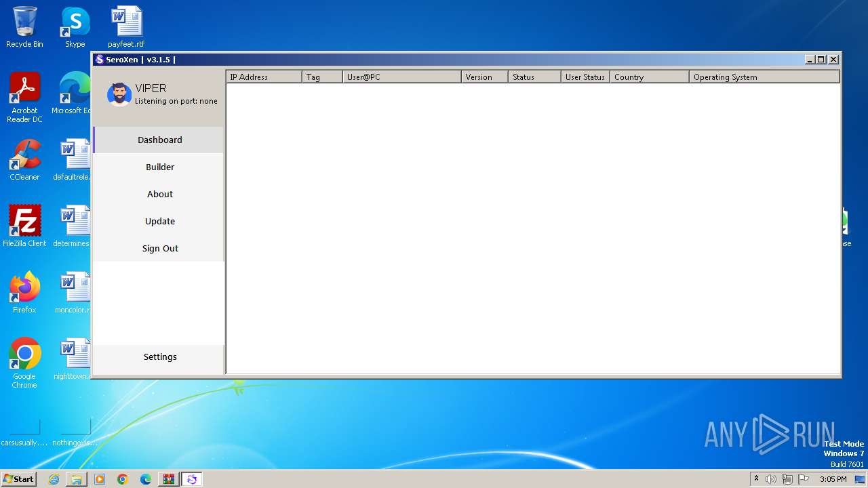Image resolution: width=868 pixels, height=488 pixels.
Task: Open nighttown document icon on desktop
Action: coord(73,359)
